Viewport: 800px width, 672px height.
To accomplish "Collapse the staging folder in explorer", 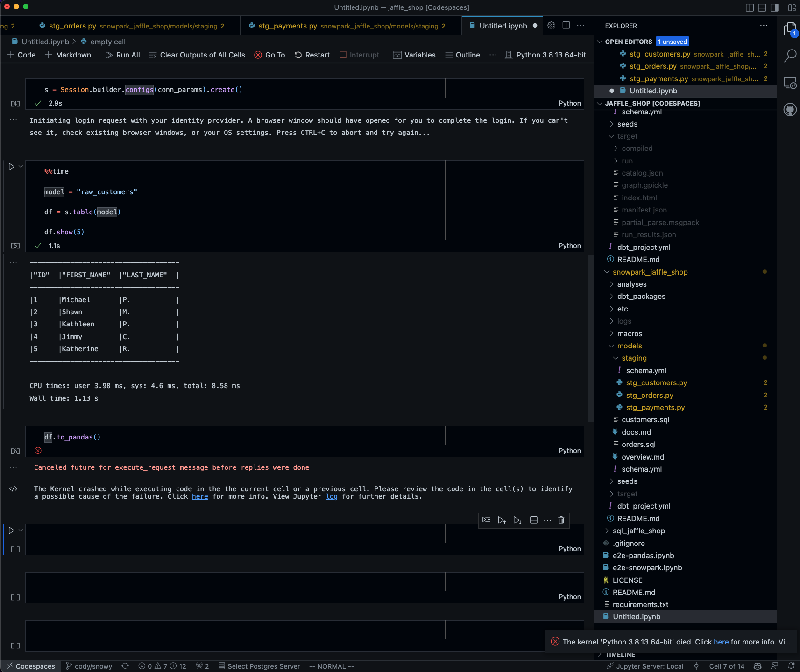I will (x=635, y=358).
